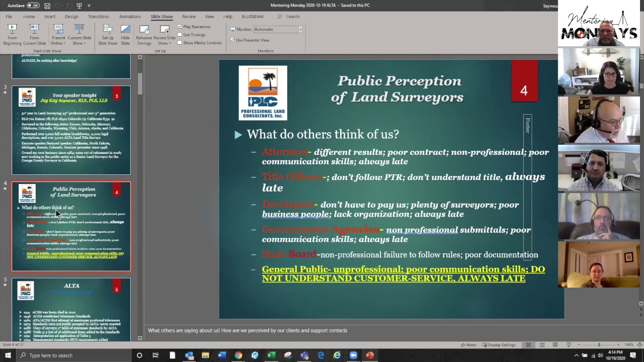Click Rehearse Timings
The height and width of the screenshot is (362, 644).
144,34
